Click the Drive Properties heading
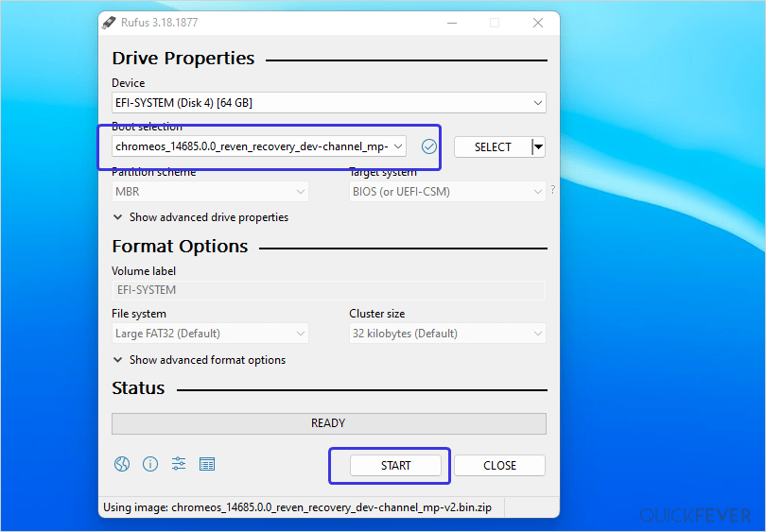 coord(183,59)
